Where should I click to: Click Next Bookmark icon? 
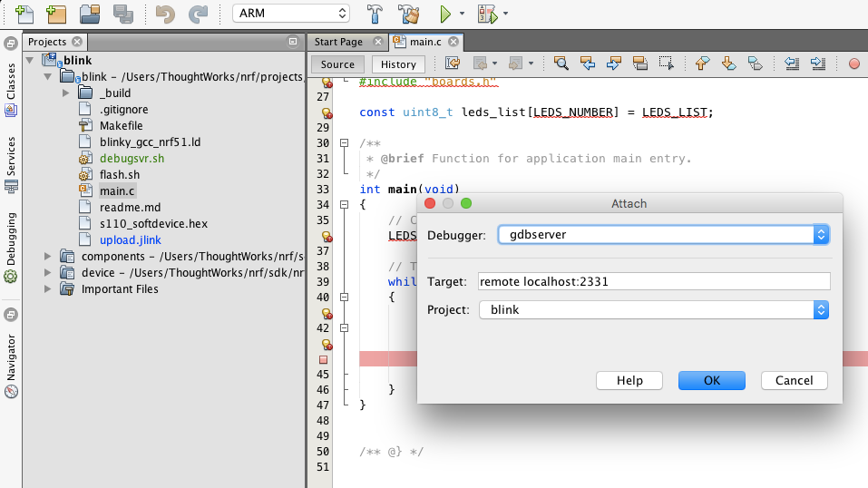[728, 63]
